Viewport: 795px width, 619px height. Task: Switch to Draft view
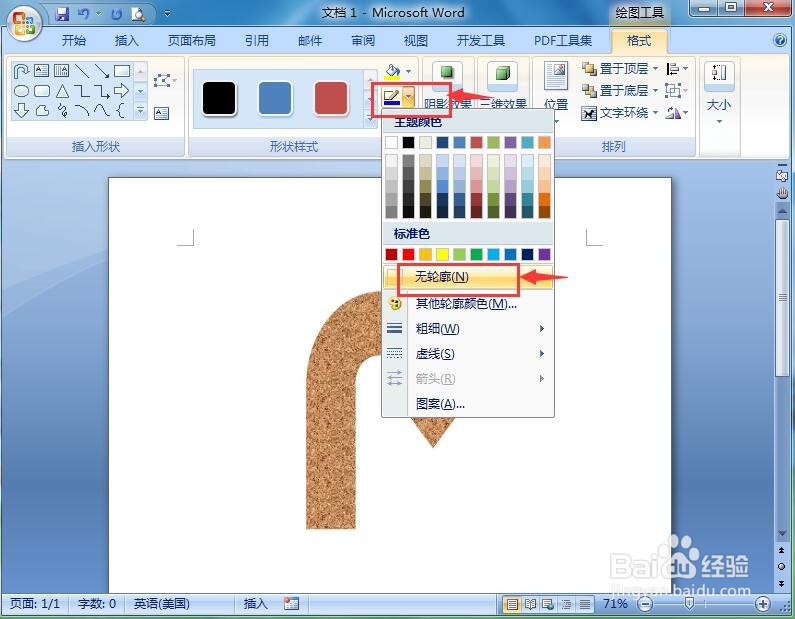585,604
